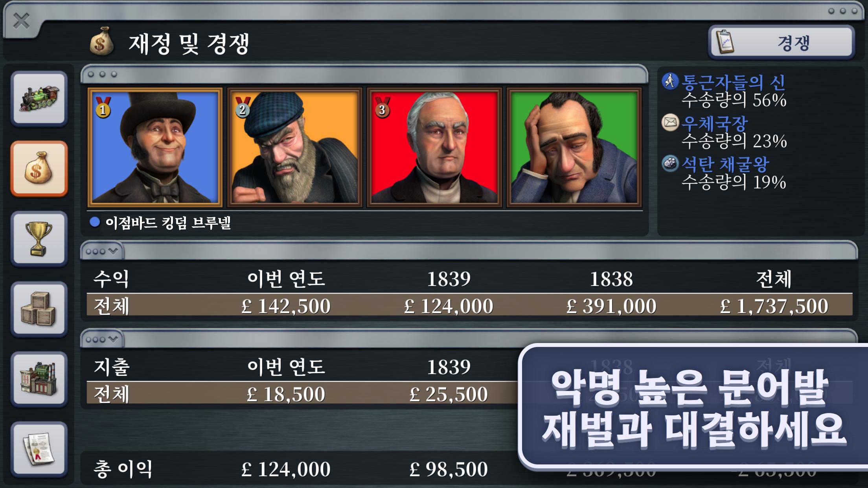Close the finance window with X

pyautogui.click(x=21, y=20)
